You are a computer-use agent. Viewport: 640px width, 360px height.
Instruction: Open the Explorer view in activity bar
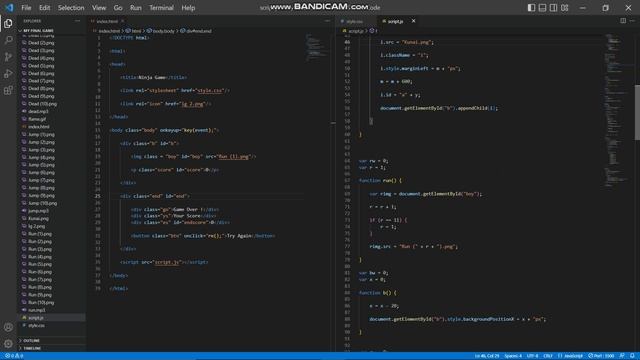tap(8, 24)
